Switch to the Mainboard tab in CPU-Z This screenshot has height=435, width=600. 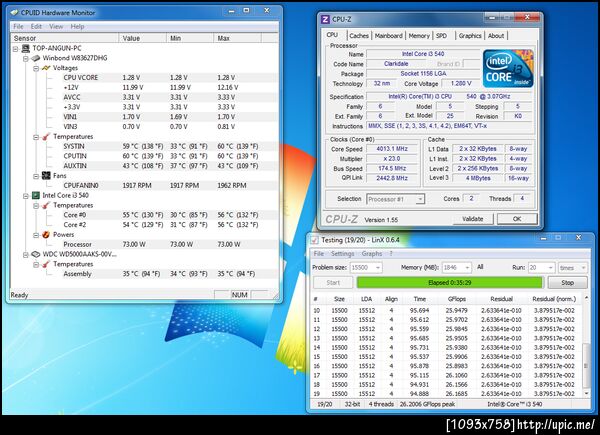(388, 36)
